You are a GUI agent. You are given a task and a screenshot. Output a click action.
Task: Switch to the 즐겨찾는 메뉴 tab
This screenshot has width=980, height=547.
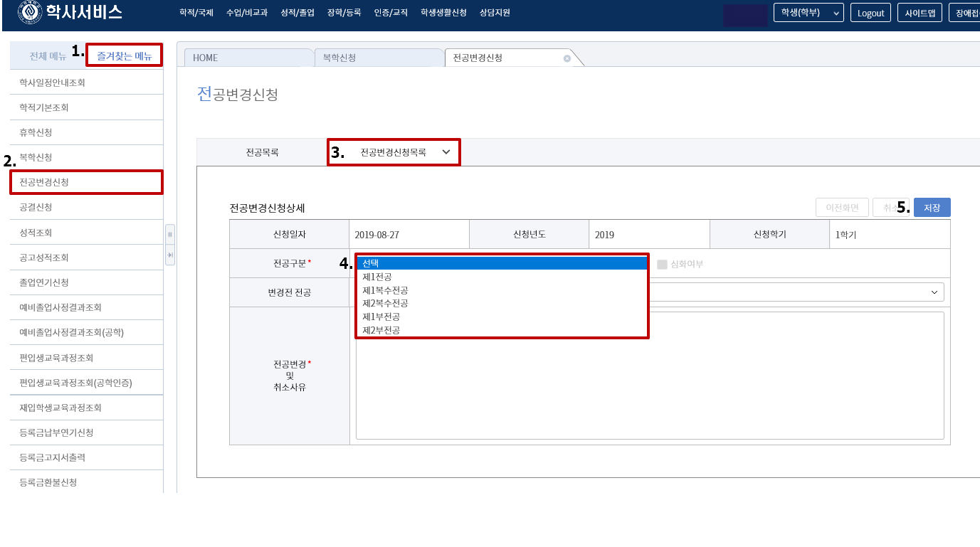(x=125, y=55)
